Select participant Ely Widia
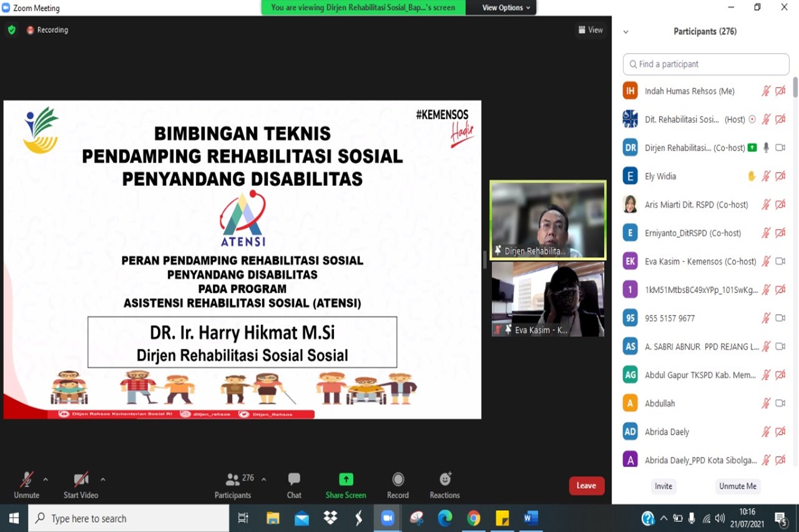Screen dimensions: 799x532 [x=706, y=177]
